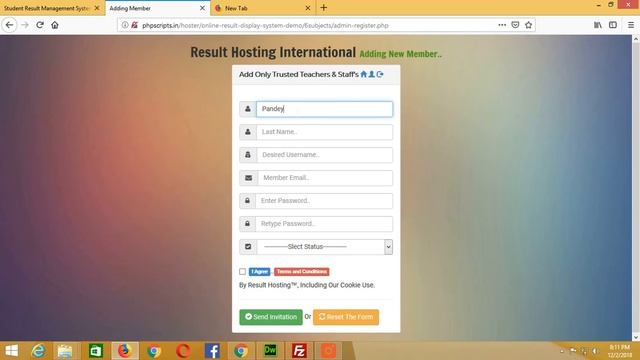Open the Slect Status dropdown
Viewport: 640px width, 360px height.
[x=324, y=247]
